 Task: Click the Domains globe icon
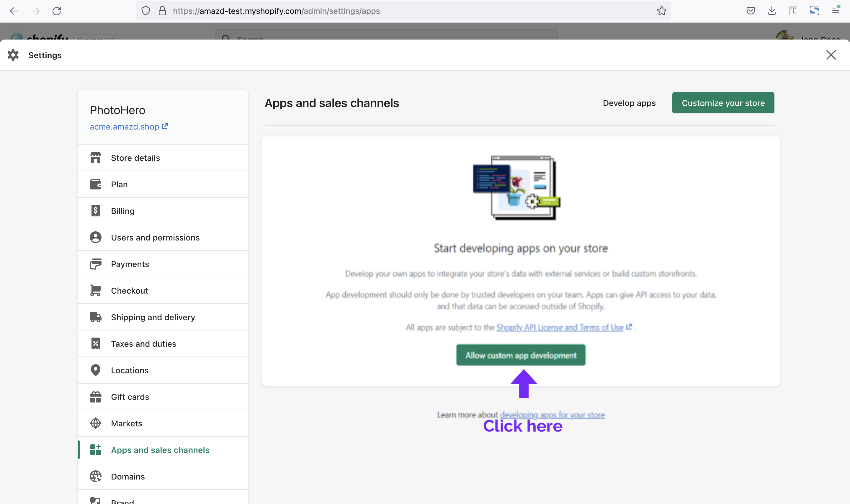(95, 477)
